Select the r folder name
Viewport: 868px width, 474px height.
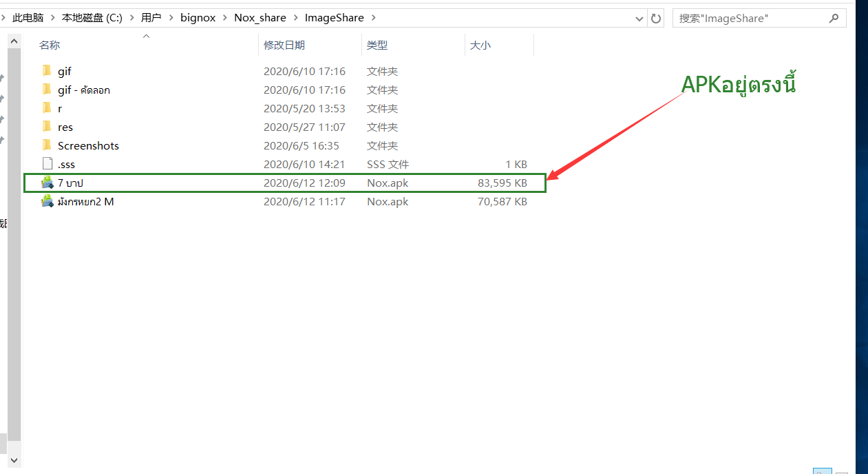coord(60,108)
